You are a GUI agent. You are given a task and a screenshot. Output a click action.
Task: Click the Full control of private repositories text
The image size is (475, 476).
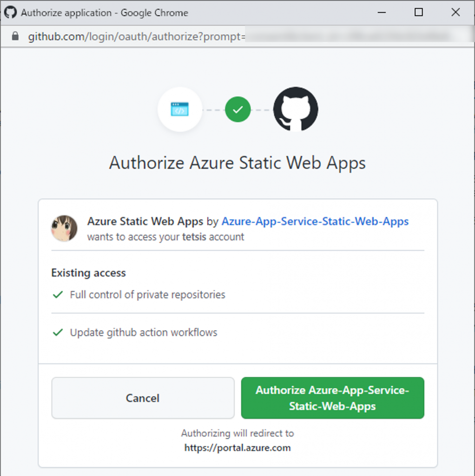tap(147, 295)
